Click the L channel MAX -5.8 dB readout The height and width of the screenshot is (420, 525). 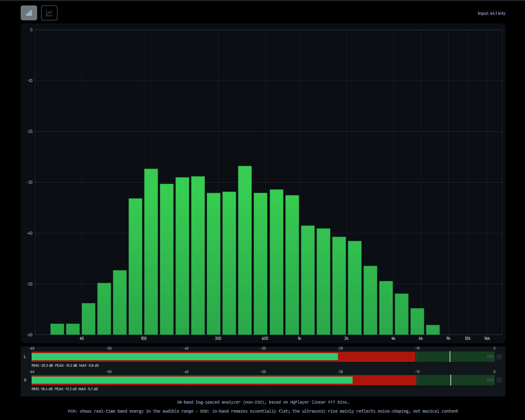89,366
